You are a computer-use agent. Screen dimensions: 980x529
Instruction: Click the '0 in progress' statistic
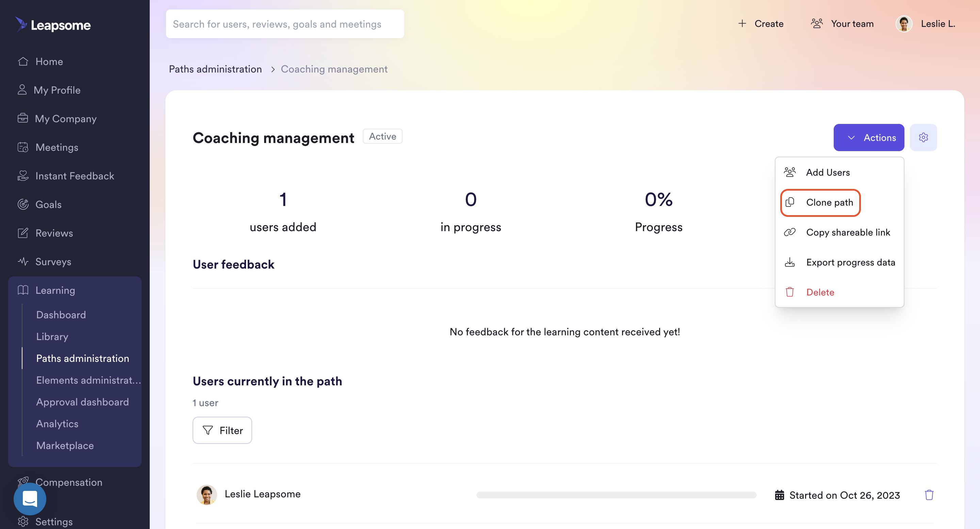471,212
